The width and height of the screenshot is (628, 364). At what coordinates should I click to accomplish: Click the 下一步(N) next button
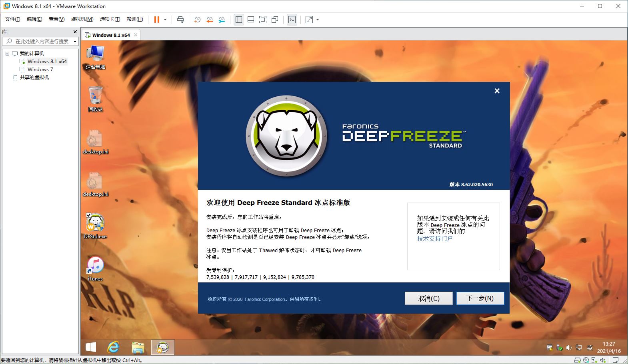480,298
